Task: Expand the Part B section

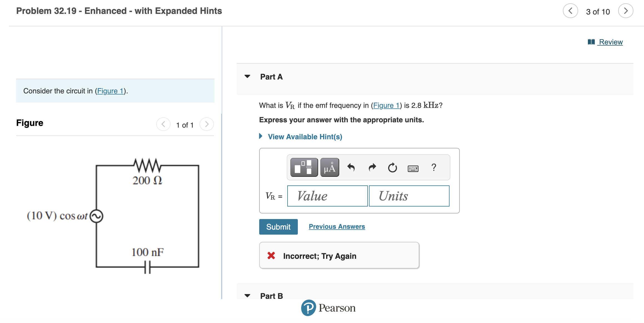Action: [x=247, y=296]
